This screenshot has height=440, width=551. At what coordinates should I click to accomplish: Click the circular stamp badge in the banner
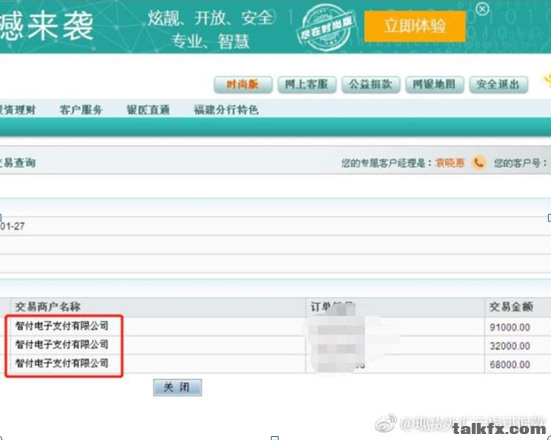[326, 27]
